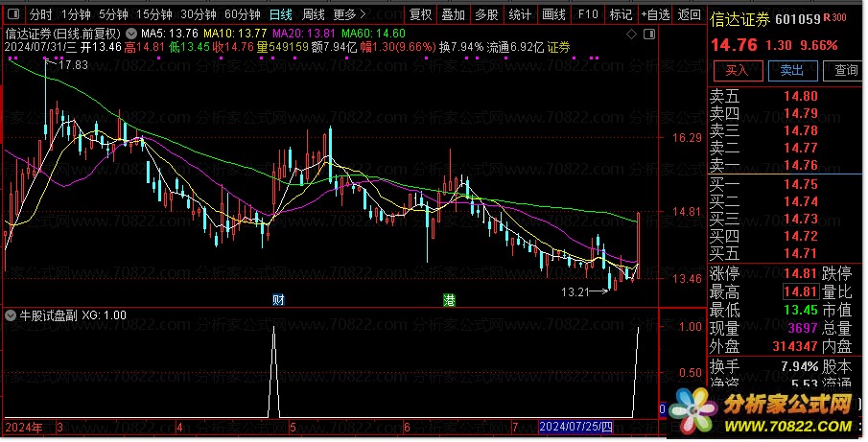Click MA5: 13.76 indicator label
Image resolution: width=868 pixels, height=442 pixels.
tap(170, 34)
